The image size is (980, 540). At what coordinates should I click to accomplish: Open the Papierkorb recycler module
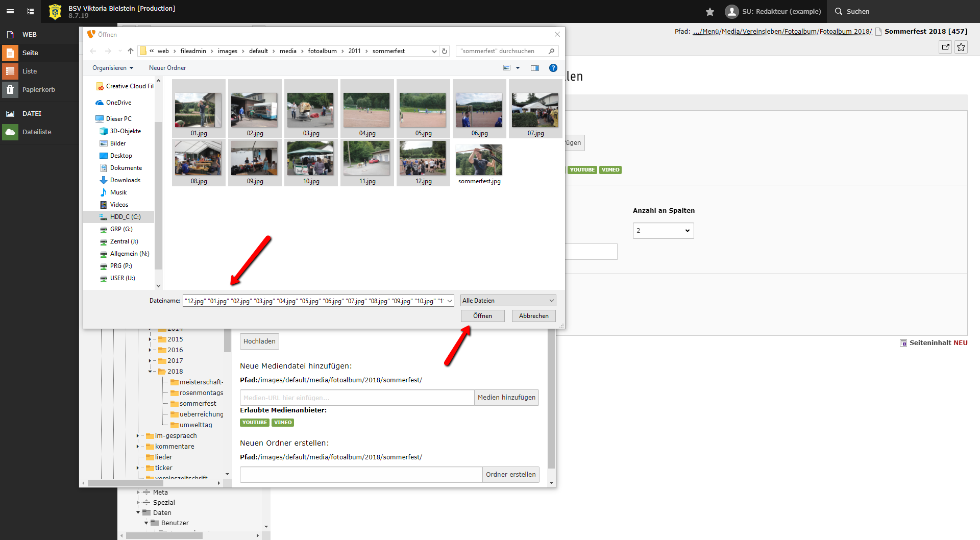38,90
